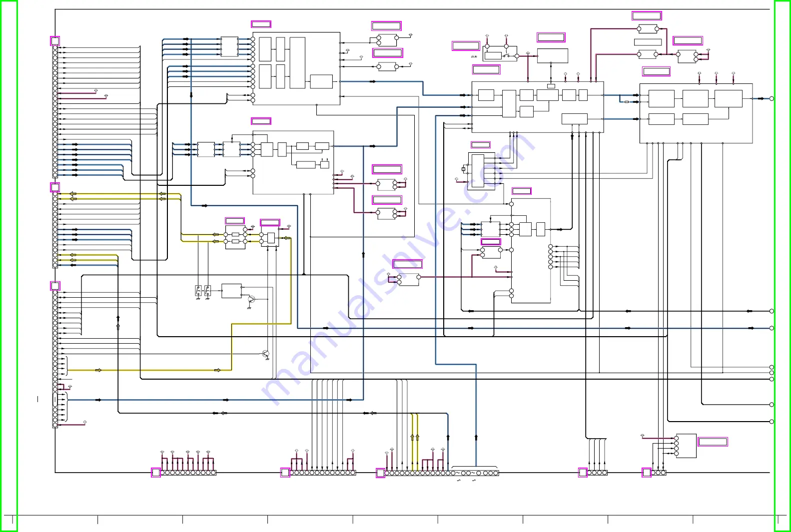Open the link box above the far-right processing IC
This screenshot has width=791, height=532.
click(656, 71)
